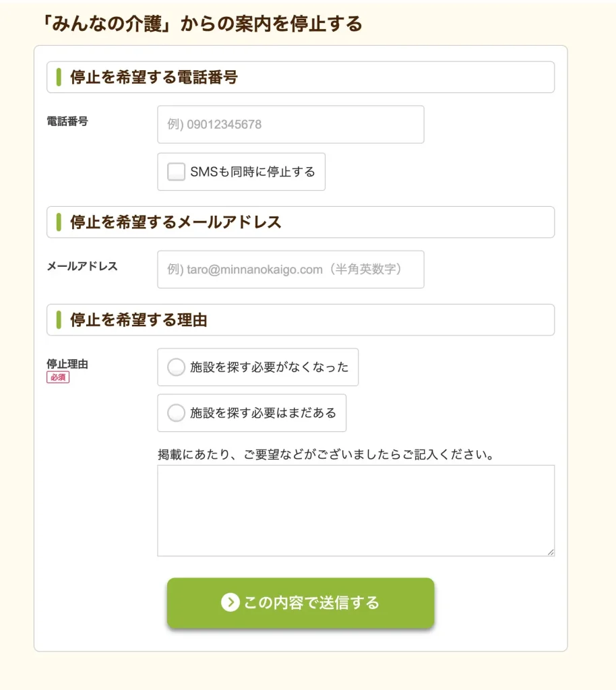Screen dimensions: 616x690
Task: Click the 停止を希望する理由 section heading
Action: pyautogui.click(x=138, y=320)
